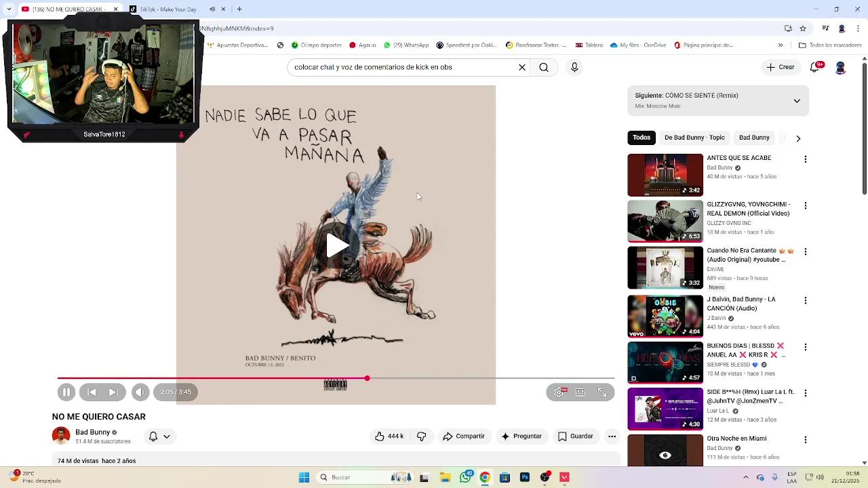Click the red progress bar scrubber handle
Screen dimensions: 868x488
pyautogui.click(x=367, y=378)
